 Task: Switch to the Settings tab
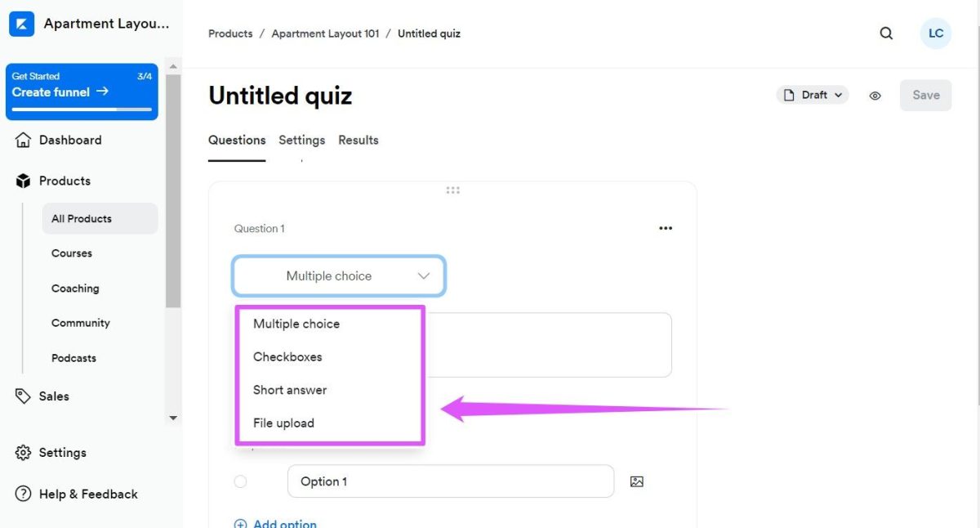[301, 140]
